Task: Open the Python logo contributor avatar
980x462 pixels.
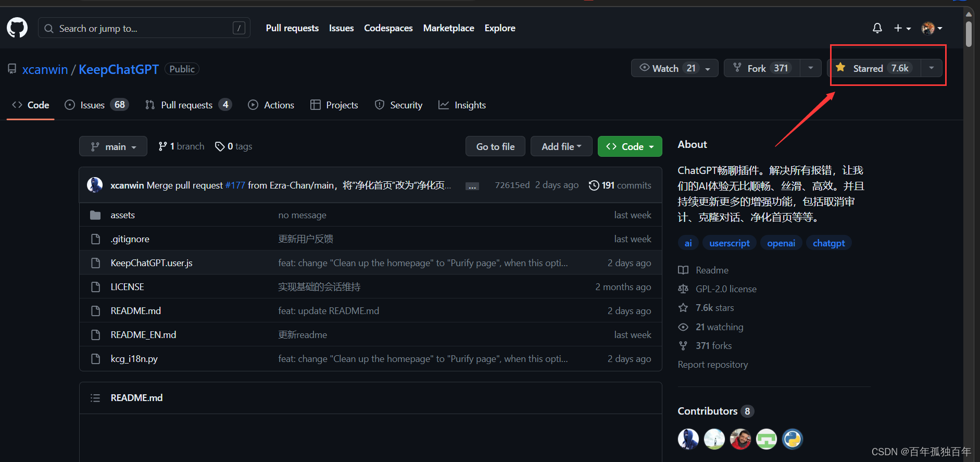Action: (793, 439)
